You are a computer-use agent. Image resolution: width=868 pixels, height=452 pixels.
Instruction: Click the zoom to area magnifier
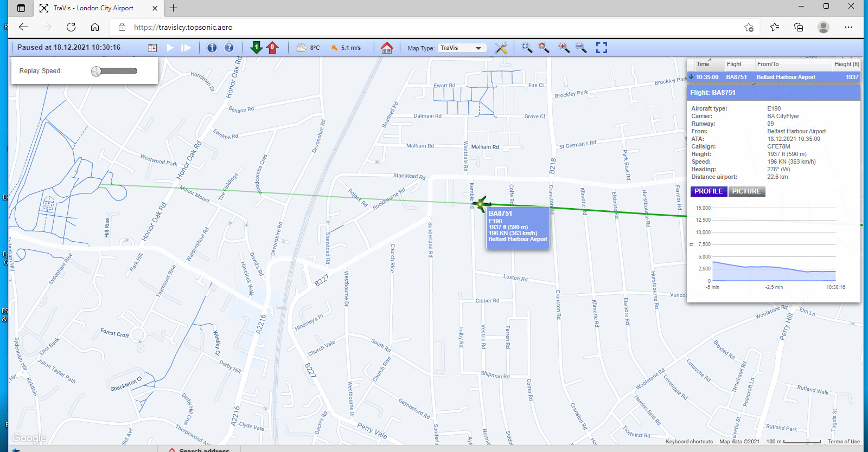pos(526,48)
